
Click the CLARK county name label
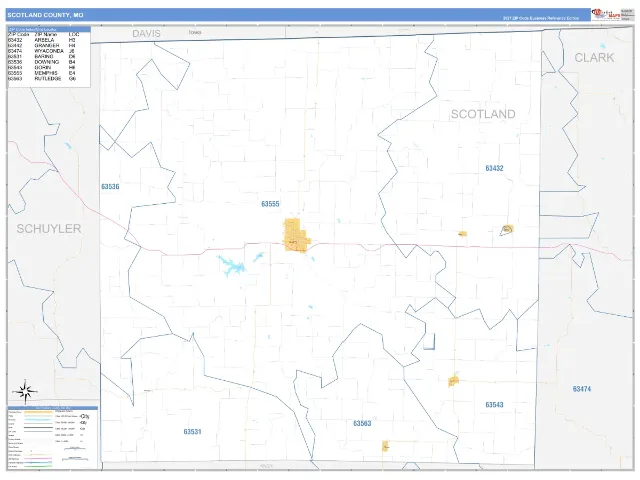594,58
